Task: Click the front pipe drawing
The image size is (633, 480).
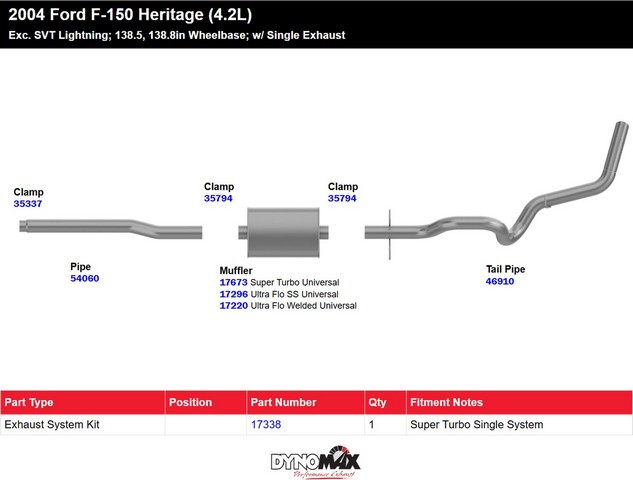Action: (x=110, y=228)
